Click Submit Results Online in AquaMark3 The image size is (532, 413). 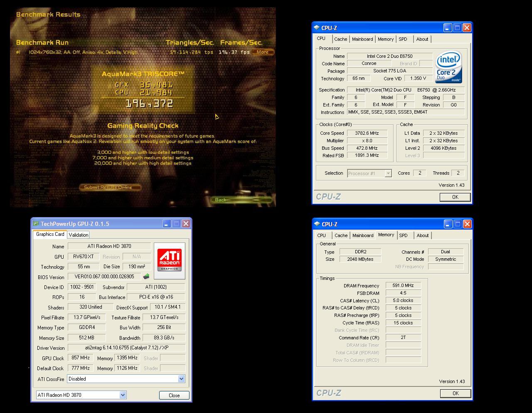point(110,187)
